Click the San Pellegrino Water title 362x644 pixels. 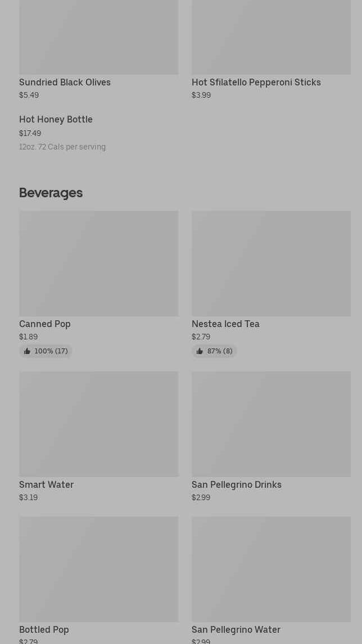[236, 629]
